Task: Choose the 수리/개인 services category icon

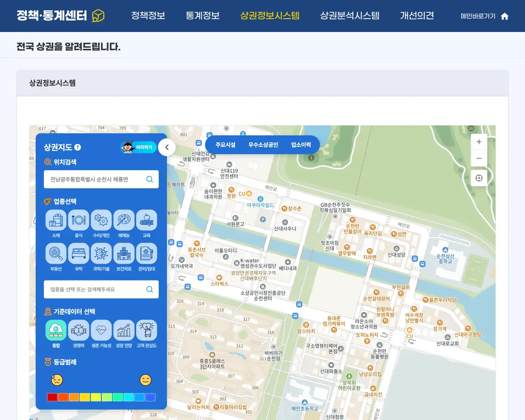Action: click(101, 220)
